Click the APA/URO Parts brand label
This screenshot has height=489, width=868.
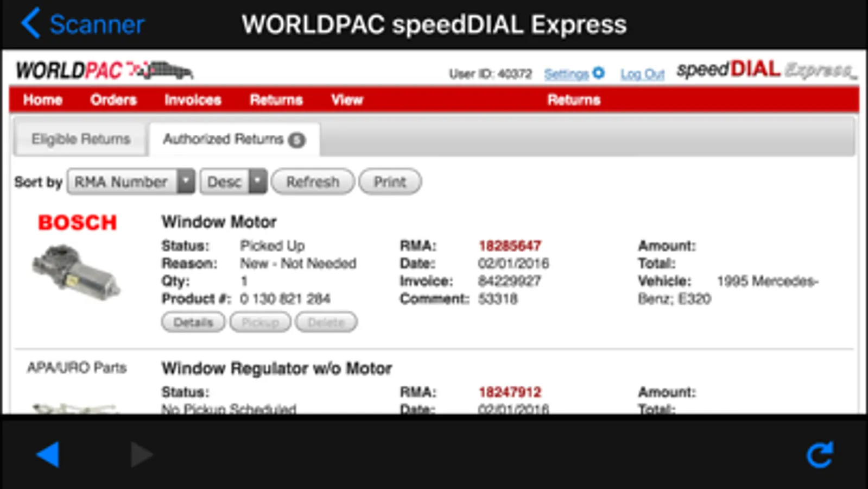(x=77, y=368)
